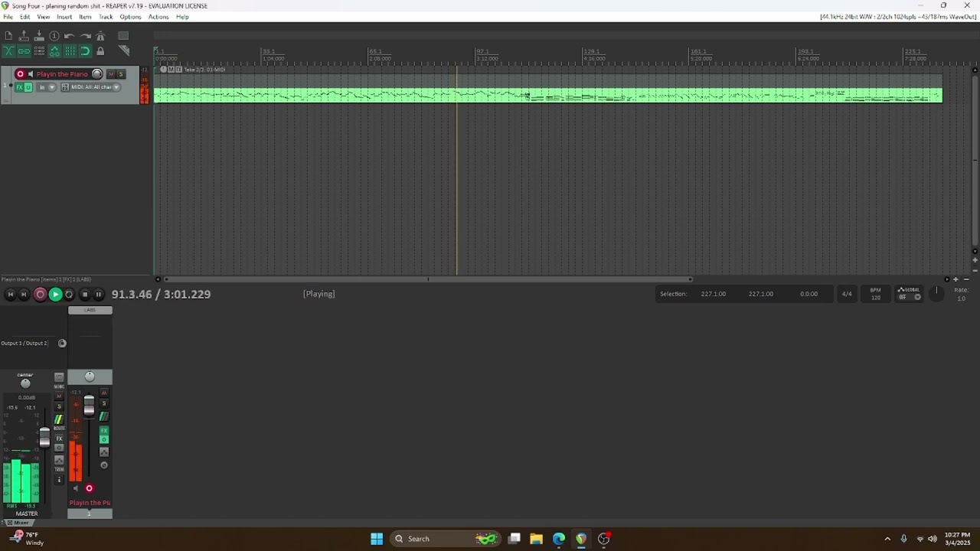Mute the master track in the mixer

[59, 396]
